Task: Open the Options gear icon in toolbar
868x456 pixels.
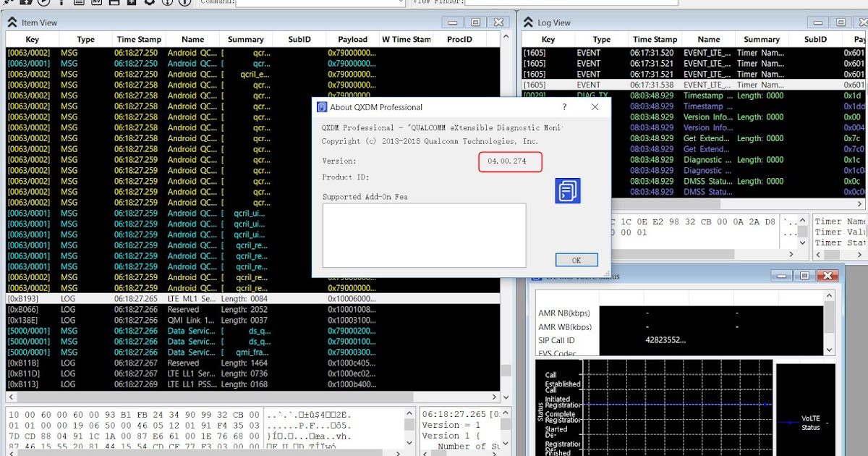Action: 148,3
